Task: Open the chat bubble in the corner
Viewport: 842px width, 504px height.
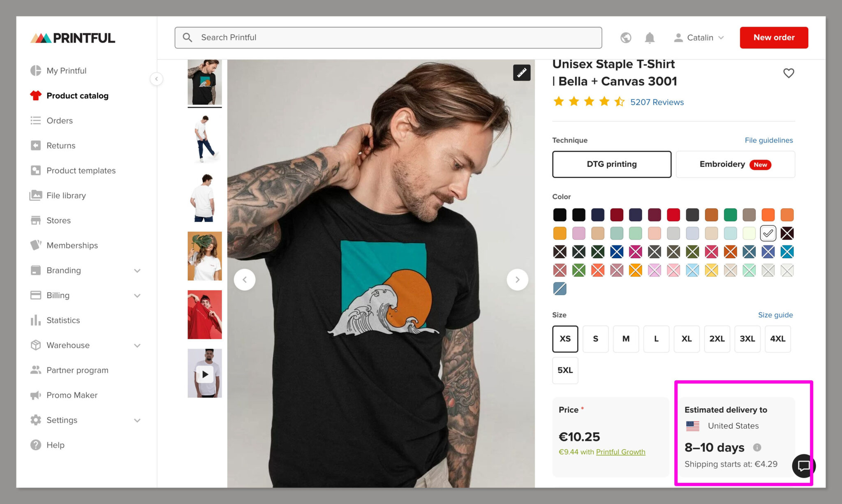Action: coord(804,466)
